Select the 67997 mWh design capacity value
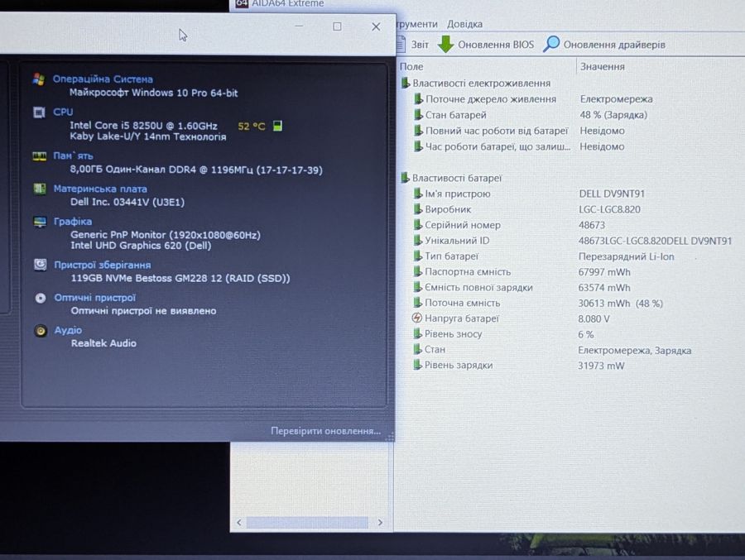 click(604, 272)
